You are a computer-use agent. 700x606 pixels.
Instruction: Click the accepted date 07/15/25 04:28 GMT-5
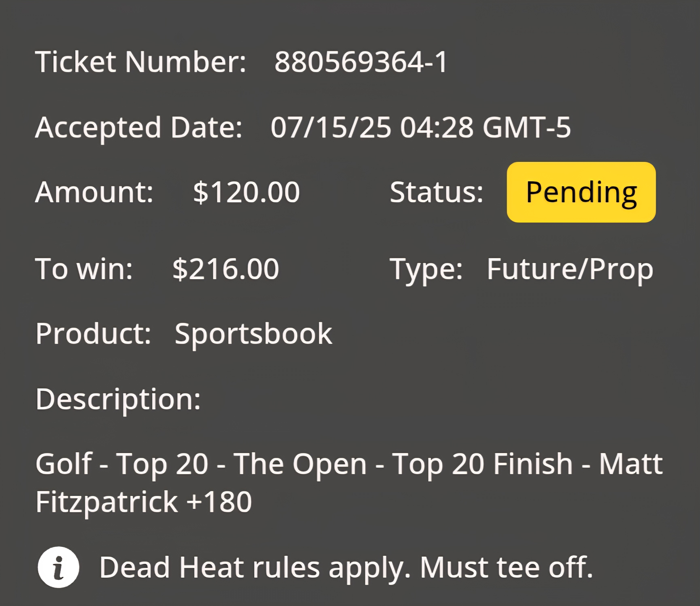point(421,127)
